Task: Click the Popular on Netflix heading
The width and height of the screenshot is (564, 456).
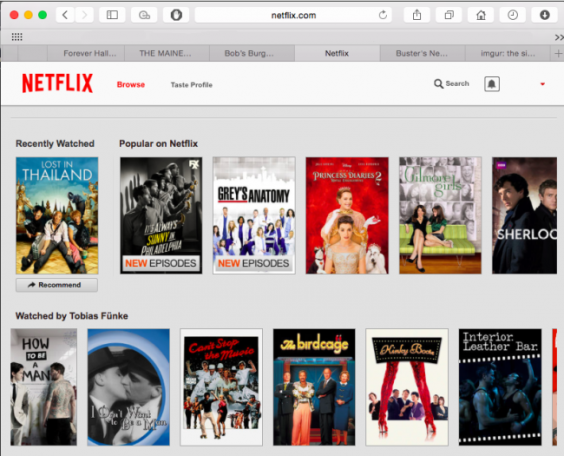Action: point(159,143)
